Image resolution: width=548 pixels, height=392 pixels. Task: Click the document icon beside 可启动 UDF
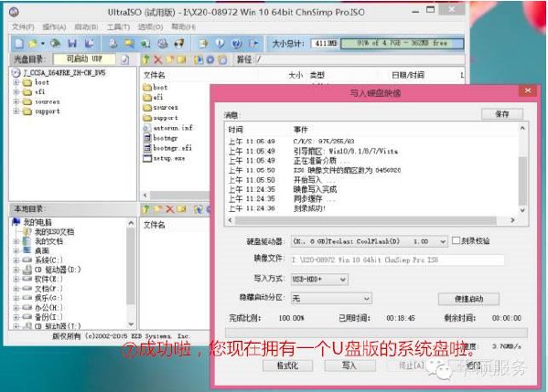point(125,59)
